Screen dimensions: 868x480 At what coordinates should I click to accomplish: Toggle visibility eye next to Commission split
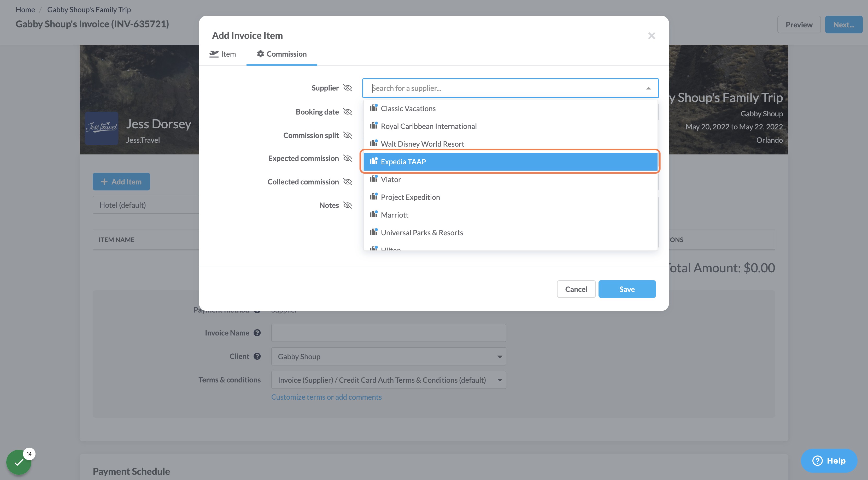tap(347, 135)
